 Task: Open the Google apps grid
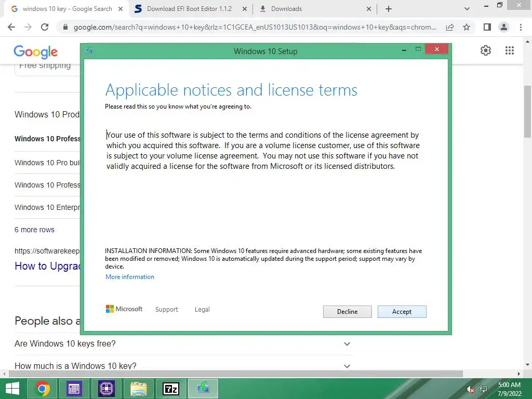pyautogui.click(x=510, y=50)
